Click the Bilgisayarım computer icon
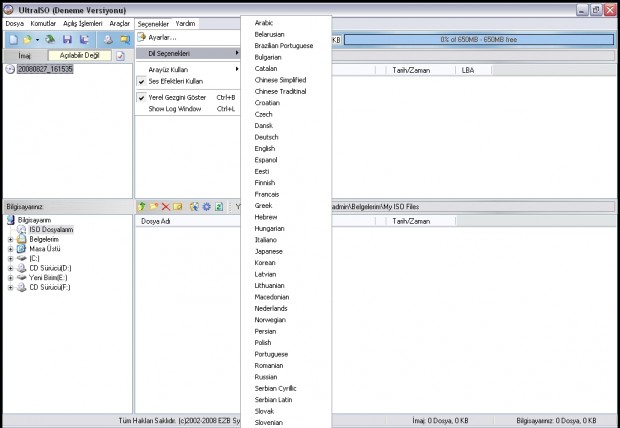 pos(11,220)
